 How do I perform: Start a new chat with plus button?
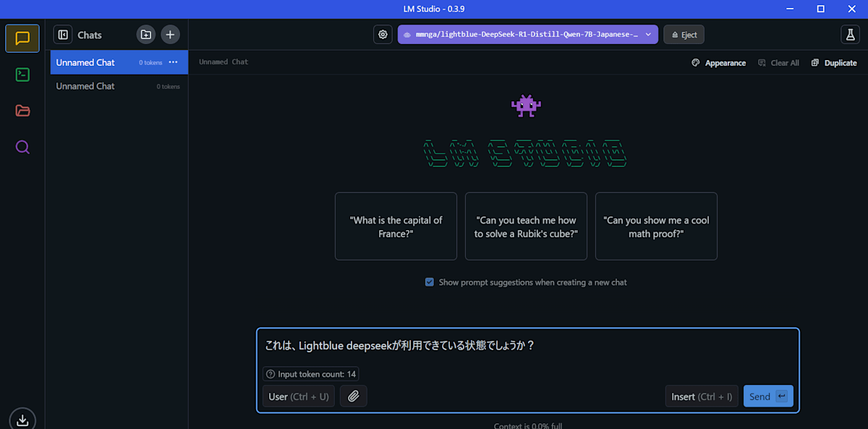tap(170, 34)
